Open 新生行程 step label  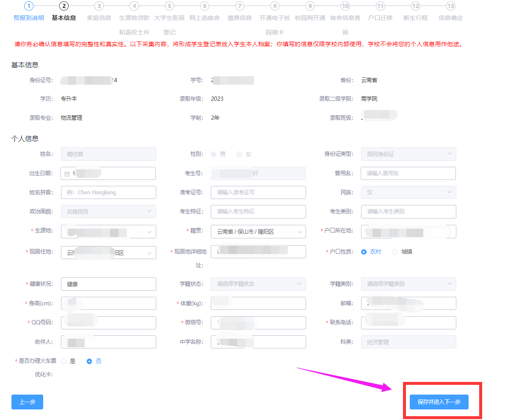point(415,18)
